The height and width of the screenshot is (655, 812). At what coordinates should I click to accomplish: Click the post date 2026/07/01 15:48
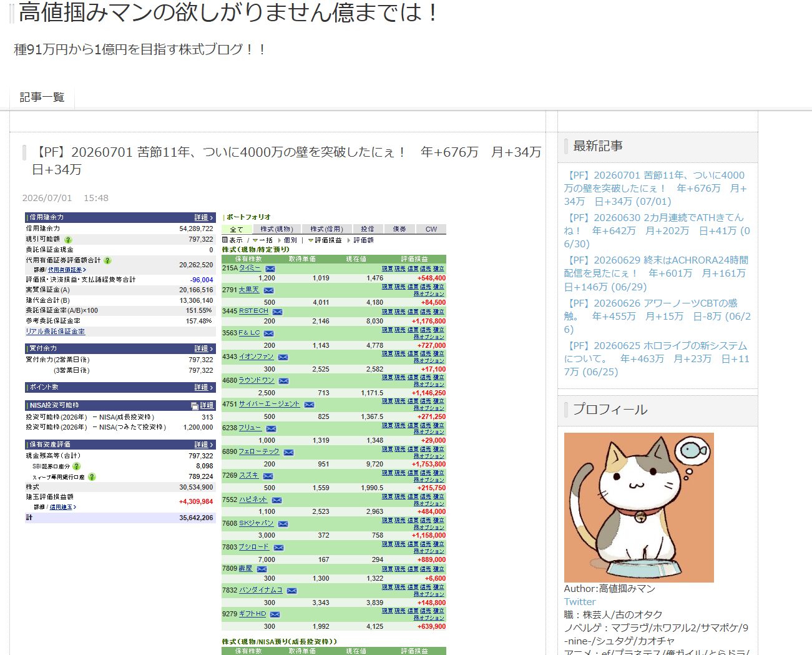(66, 198)
